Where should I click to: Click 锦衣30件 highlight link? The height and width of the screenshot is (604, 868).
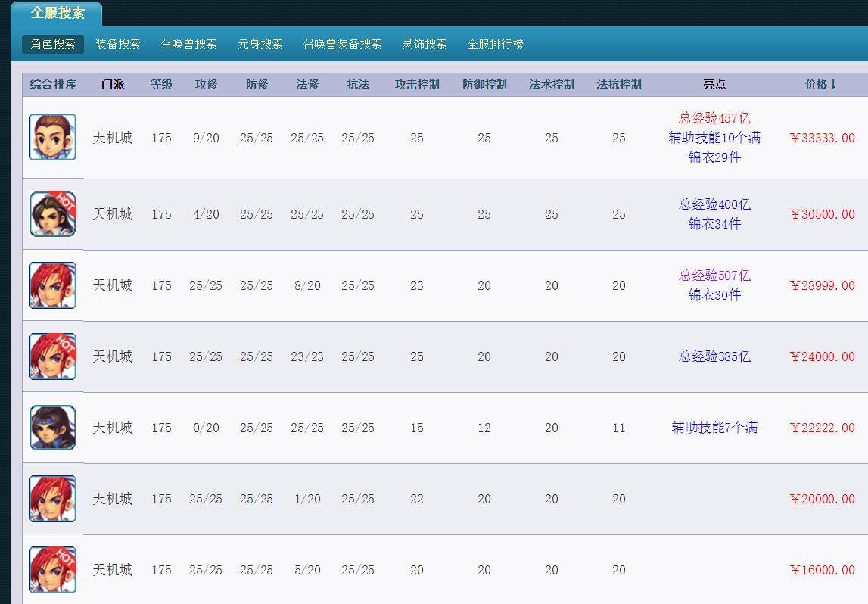tap(714, 295)
